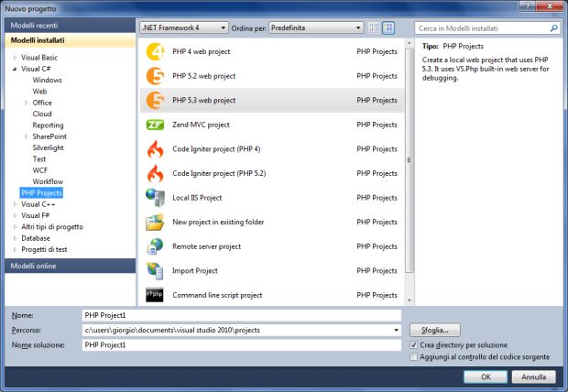
Task: Expand the Database tree node
Action: coord(15,238)
